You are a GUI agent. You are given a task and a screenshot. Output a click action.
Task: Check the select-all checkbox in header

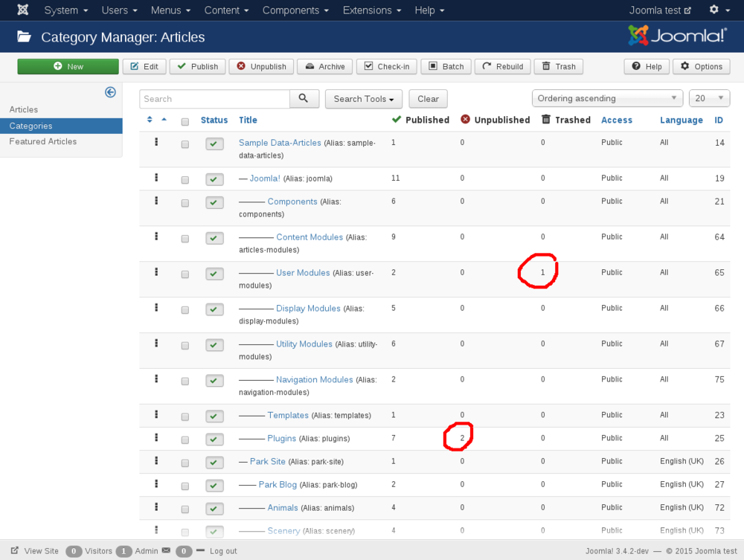pos(185,121)
